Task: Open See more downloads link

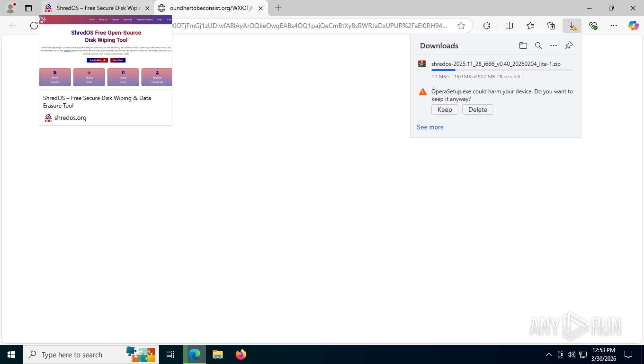Action: point(430,127)
